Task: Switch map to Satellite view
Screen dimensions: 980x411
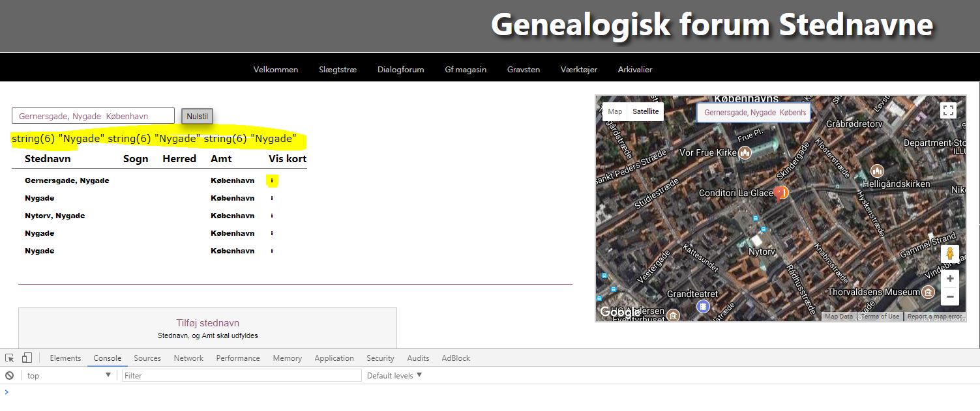Action: [646, 111]
